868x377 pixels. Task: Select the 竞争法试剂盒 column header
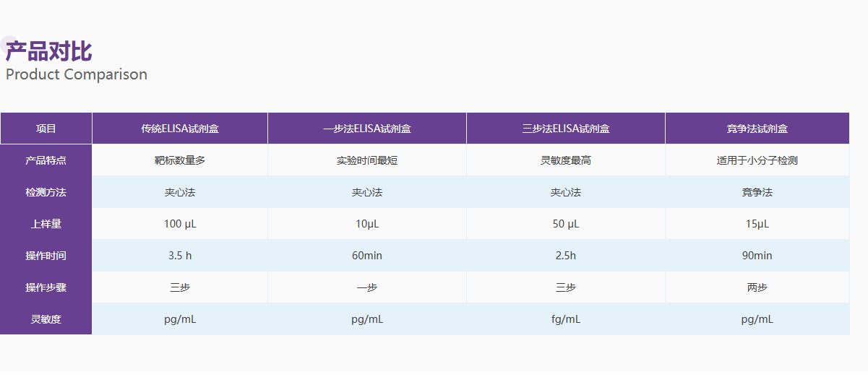click(x=757, y=129)
